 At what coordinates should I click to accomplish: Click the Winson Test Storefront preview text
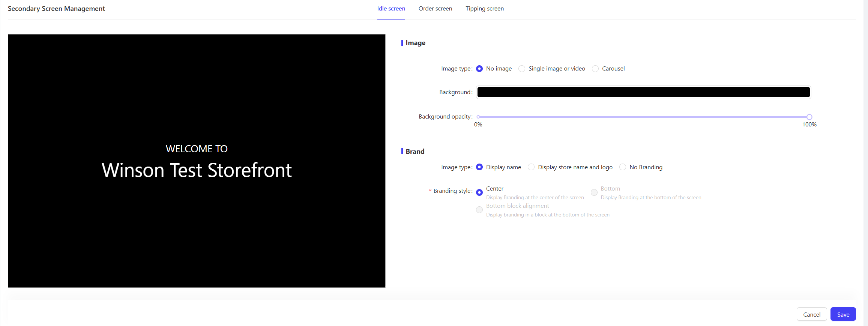[x=197, y=170]
